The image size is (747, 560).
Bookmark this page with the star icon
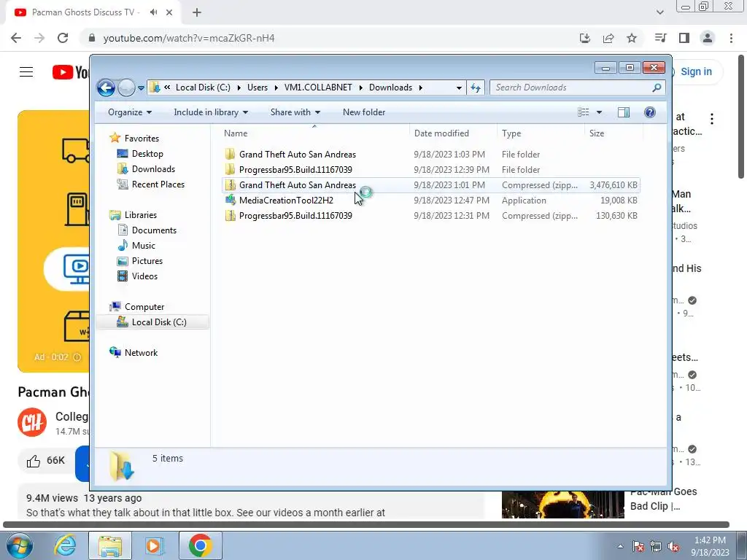coord(632,38)
